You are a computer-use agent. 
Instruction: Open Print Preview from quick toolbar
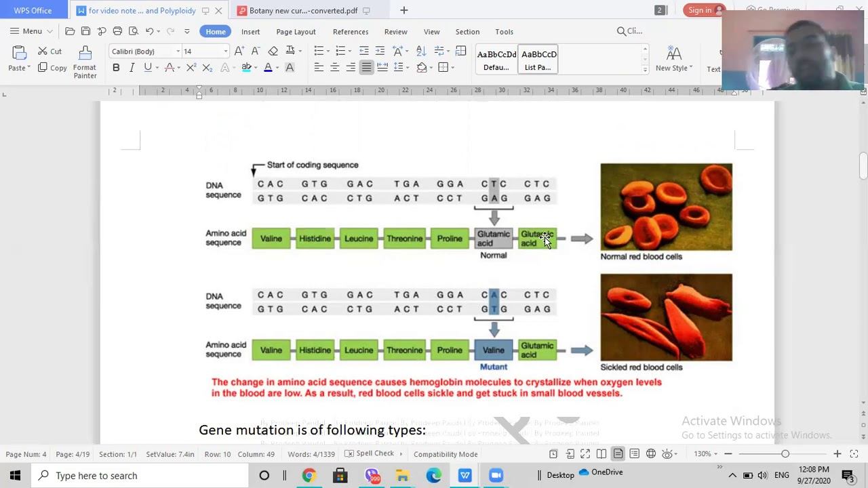click(133, 31)
